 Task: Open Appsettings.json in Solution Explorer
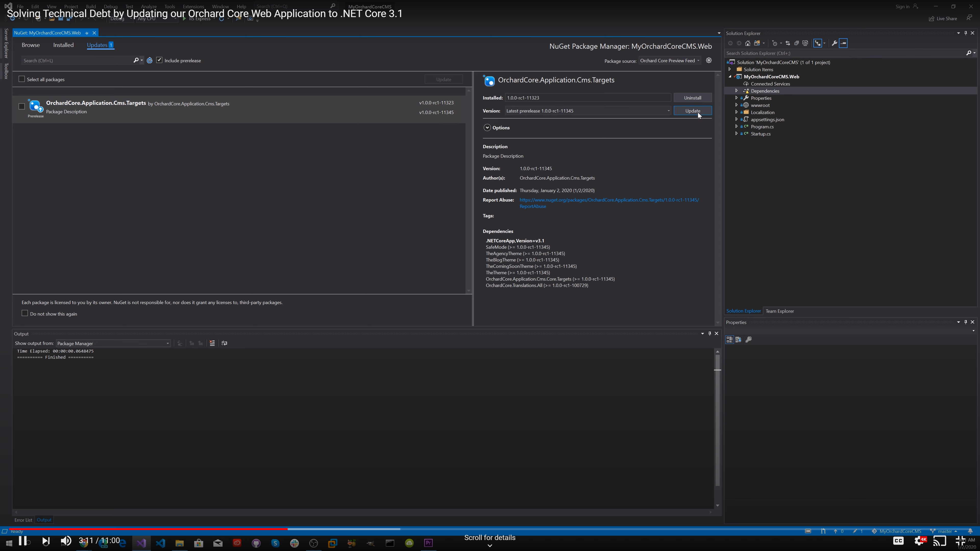[x=767, y=119]
